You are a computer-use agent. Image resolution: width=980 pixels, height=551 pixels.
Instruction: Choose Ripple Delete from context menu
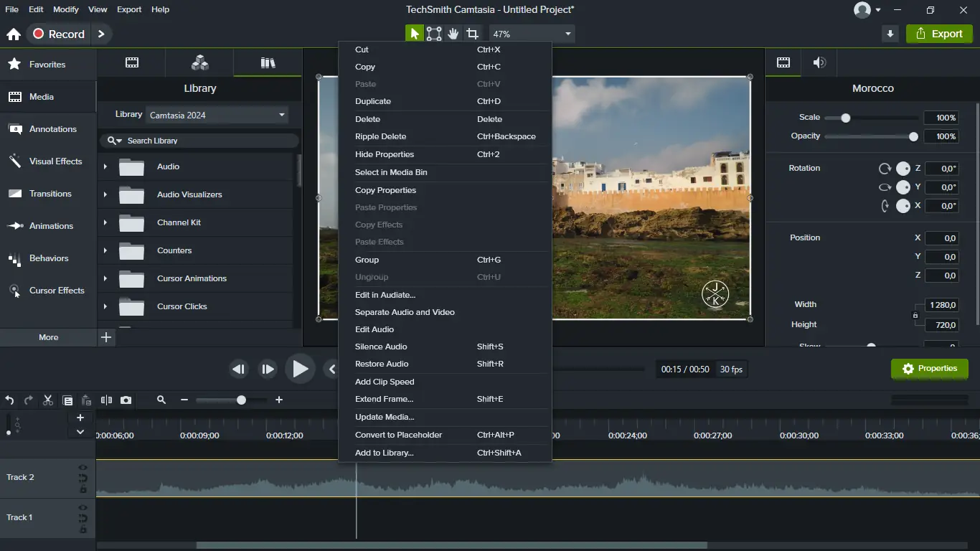pyautogui.click(x=380, y=136)
